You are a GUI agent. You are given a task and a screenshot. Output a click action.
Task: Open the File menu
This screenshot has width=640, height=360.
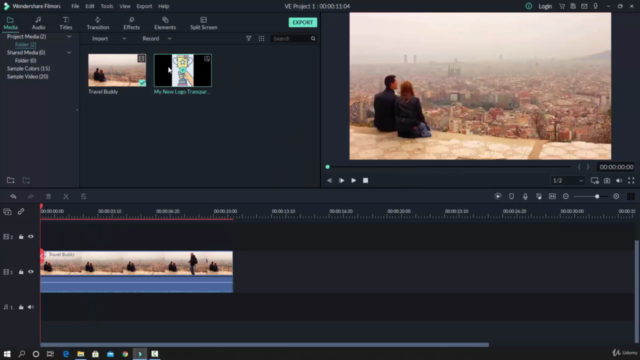click(75, 6)
